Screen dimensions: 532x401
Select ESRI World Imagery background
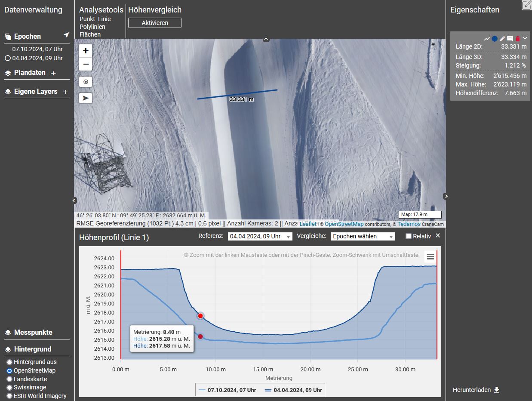[9, 396]
